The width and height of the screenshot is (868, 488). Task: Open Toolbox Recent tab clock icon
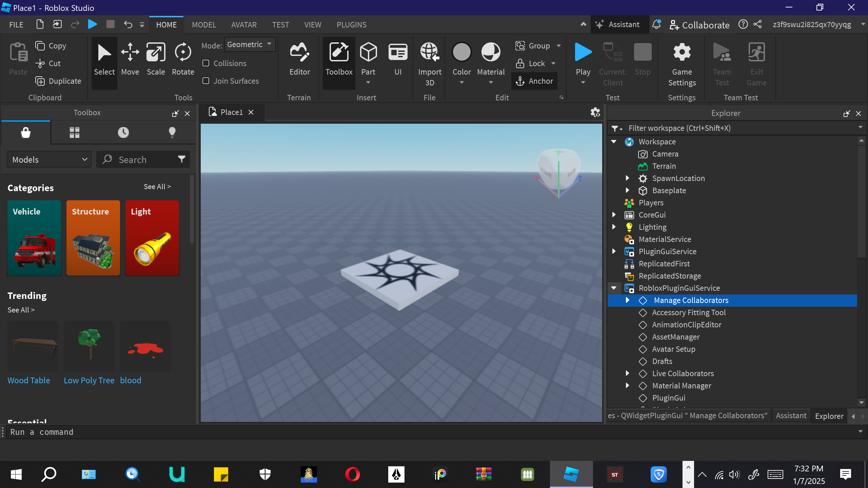coord(123,132)
